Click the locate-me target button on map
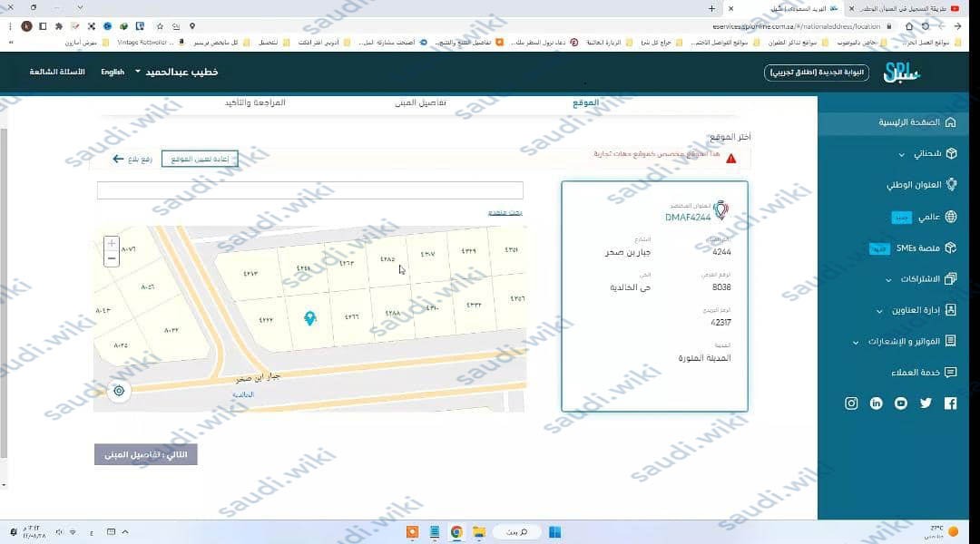 [119, 391]
